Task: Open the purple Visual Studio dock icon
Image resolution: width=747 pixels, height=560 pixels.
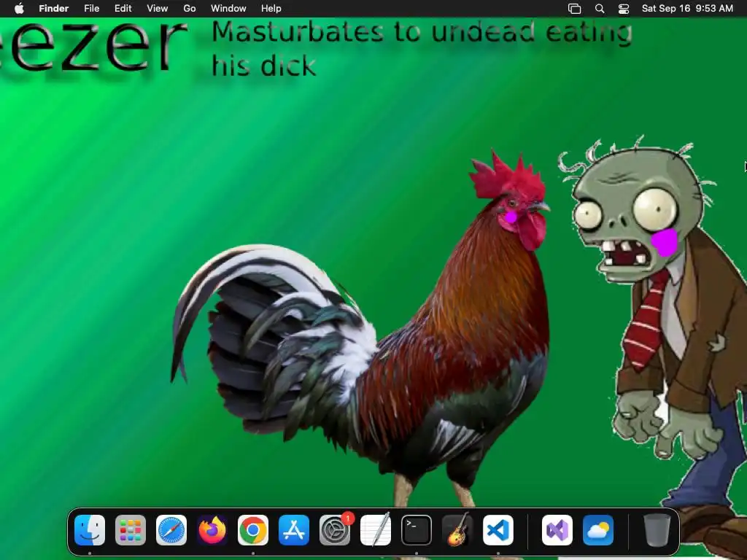Action: tap(557, 530)
